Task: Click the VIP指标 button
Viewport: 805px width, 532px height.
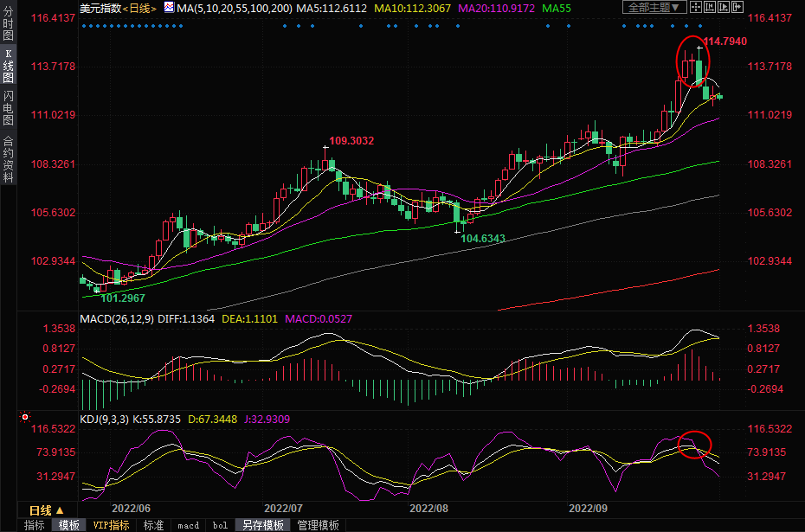Action: pyautogui.click(x=111, y=525)
